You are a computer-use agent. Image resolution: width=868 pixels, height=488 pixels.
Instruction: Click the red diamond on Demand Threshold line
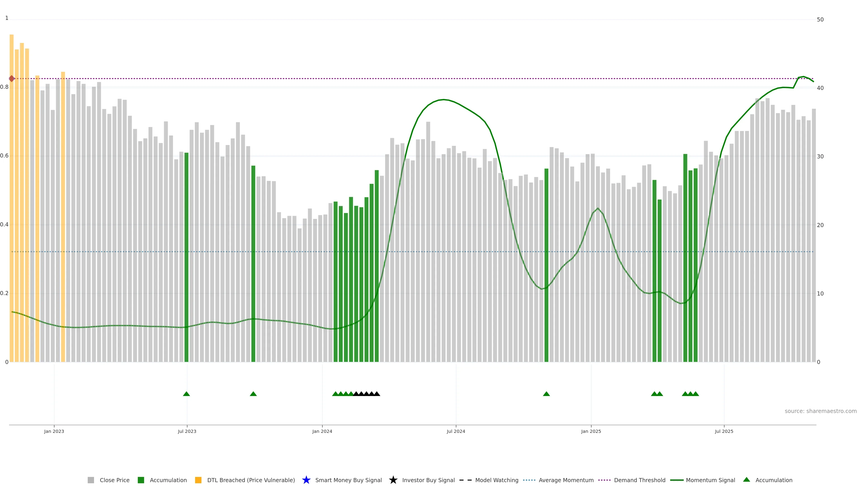click(12, 78)
